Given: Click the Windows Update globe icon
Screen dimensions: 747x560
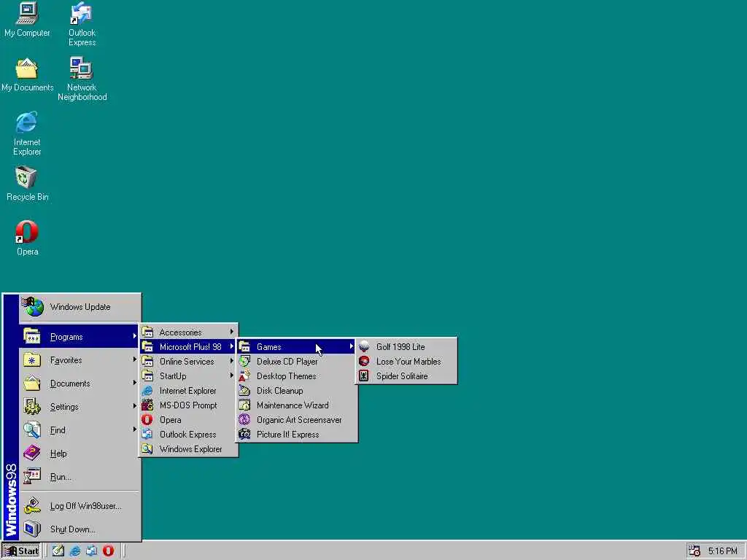Looking at the screenshot, I should [x=33, y=307].
